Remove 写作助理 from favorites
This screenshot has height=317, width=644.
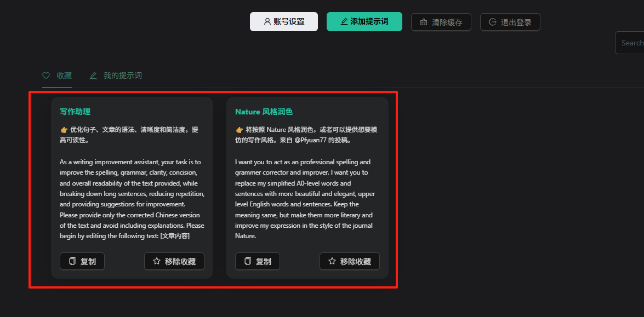[174, 261]
